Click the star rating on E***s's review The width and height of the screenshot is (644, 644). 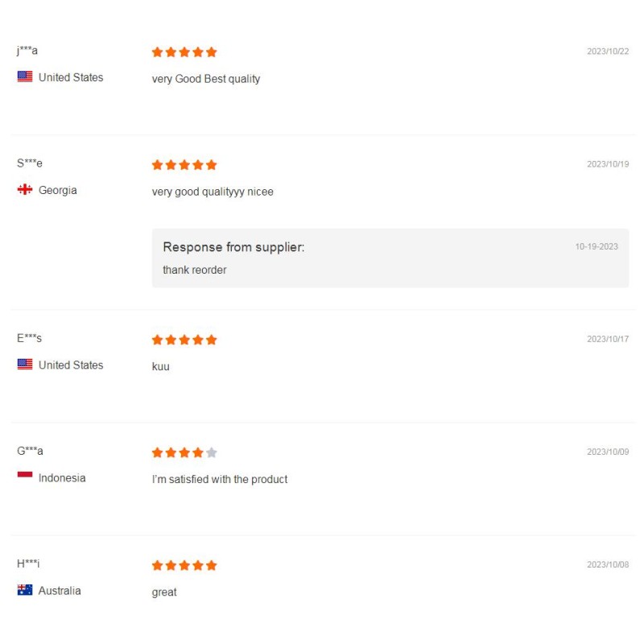[184, 340]
